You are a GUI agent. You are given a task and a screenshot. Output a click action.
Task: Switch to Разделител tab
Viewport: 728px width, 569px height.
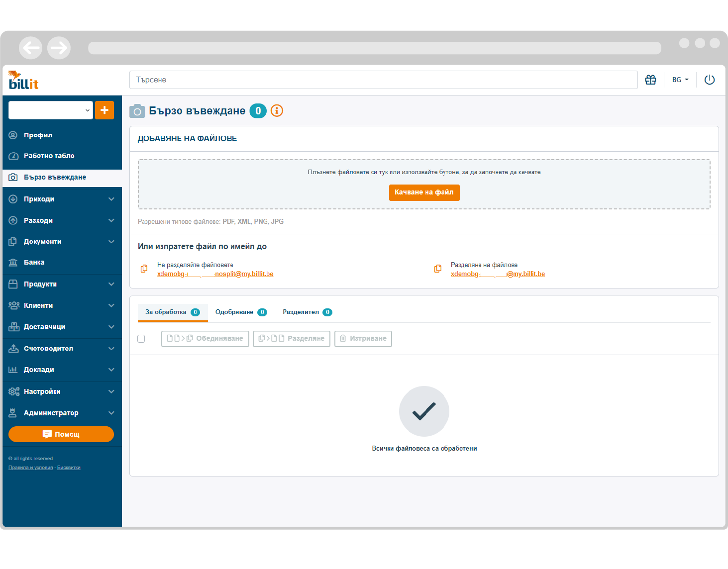point(308,312)
